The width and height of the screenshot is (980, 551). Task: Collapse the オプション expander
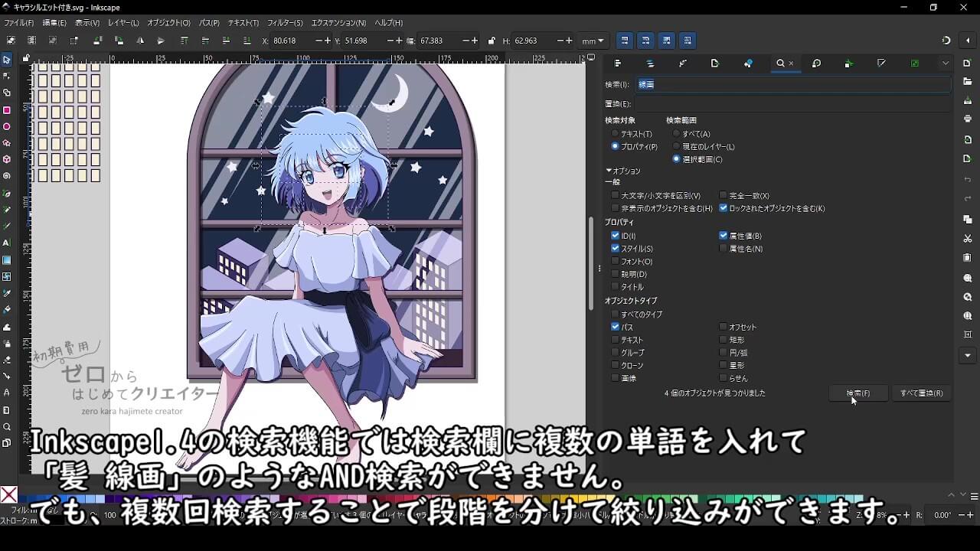coord(623,171)
